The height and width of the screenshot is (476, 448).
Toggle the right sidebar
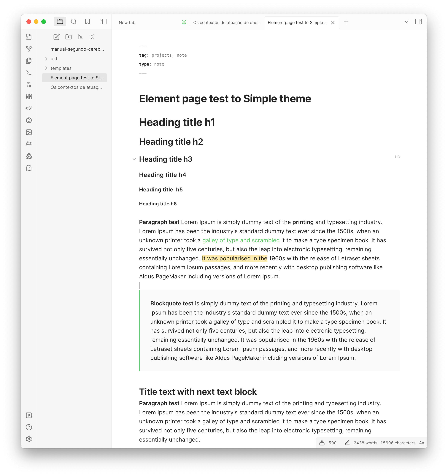click(x=418, y=22)
